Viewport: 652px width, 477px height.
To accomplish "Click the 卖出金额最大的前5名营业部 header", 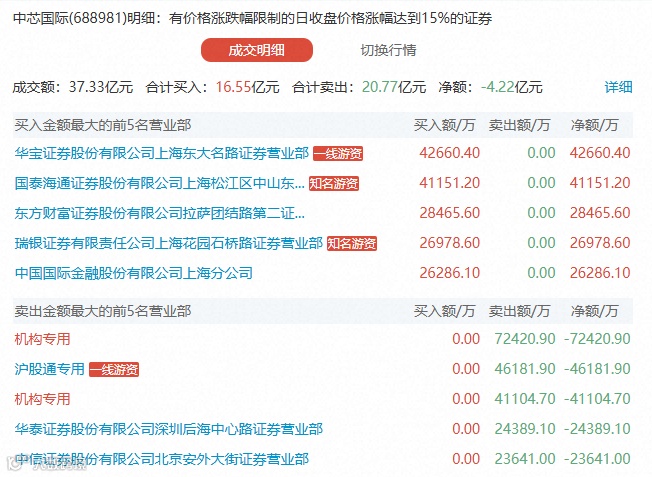I will pos(103,311).
